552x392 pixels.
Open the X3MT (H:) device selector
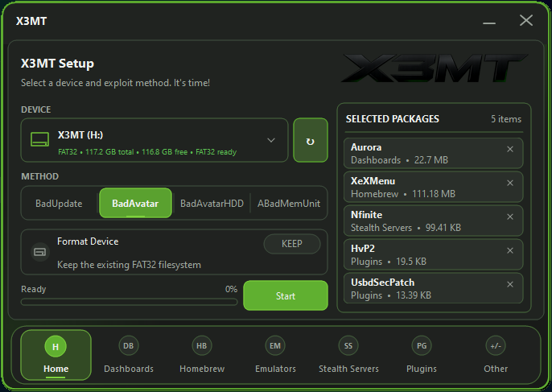[154, 140]
